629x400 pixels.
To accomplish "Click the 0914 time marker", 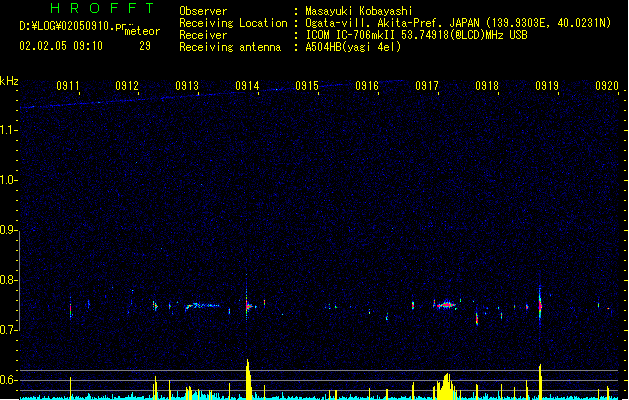I will [247, 86].
